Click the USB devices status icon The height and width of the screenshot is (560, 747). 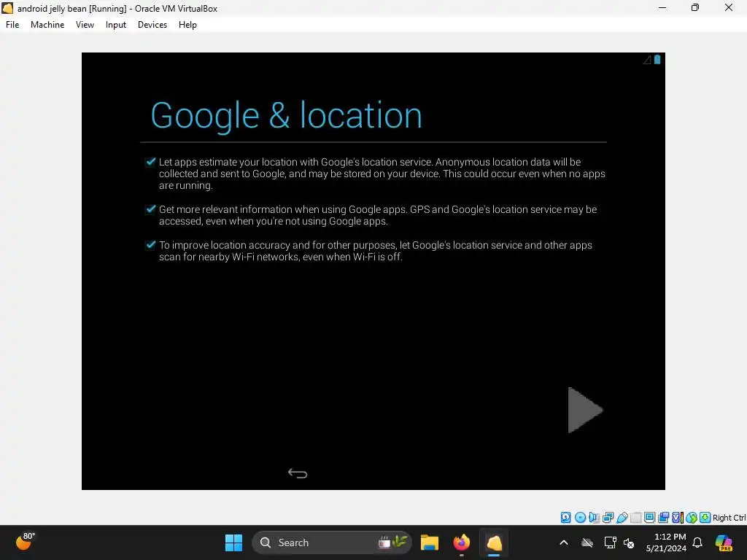622,518
